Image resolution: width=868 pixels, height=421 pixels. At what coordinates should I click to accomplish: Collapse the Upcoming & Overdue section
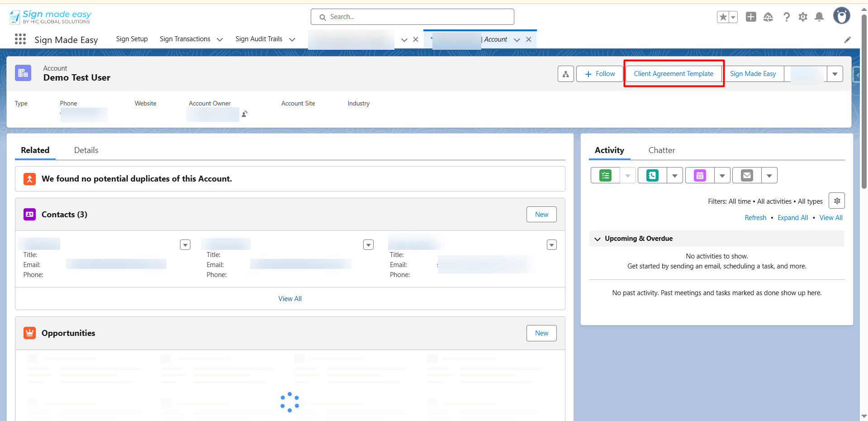point(598,239)
